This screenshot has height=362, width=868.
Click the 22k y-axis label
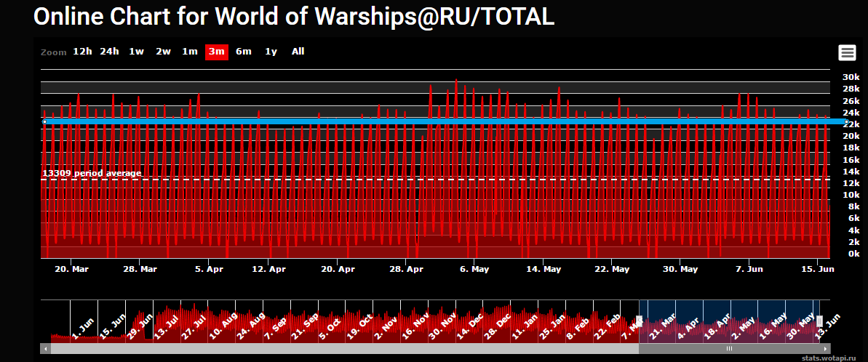coord(851,125)
